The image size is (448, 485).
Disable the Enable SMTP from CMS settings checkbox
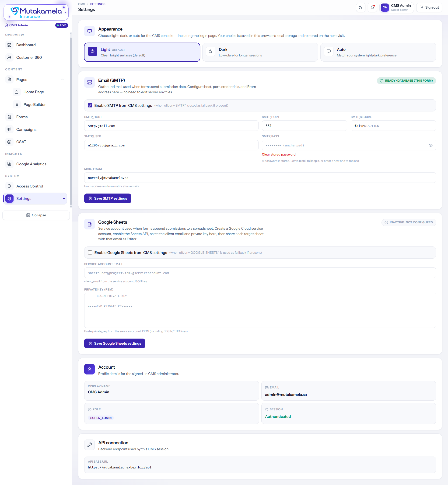[x=90, y=105]
